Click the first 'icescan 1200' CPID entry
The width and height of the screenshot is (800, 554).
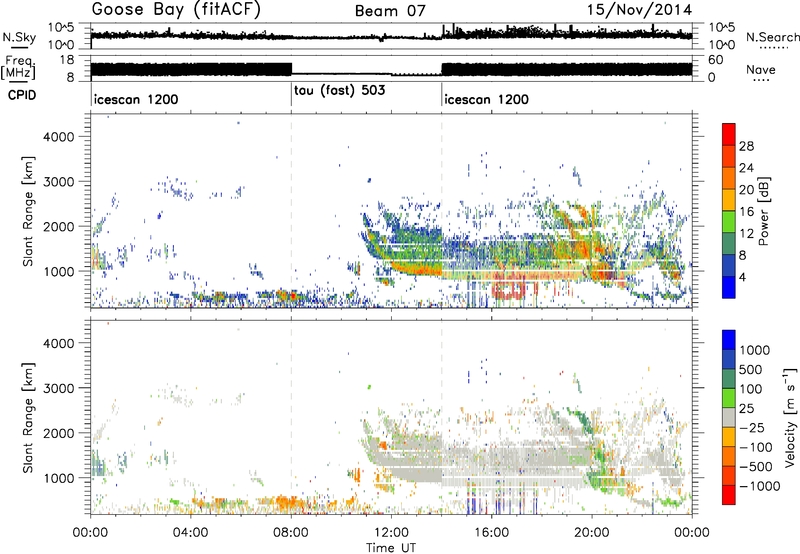pos(136,99)
